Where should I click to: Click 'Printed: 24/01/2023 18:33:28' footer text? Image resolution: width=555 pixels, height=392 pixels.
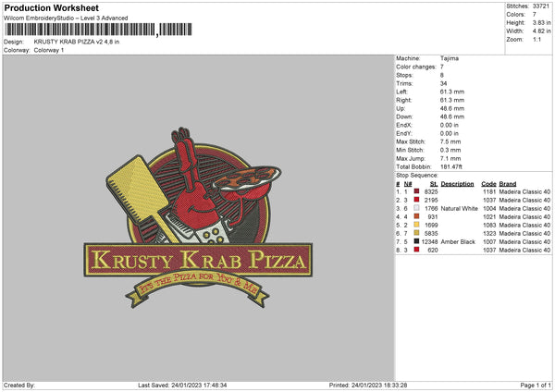[x=368, y=386]
